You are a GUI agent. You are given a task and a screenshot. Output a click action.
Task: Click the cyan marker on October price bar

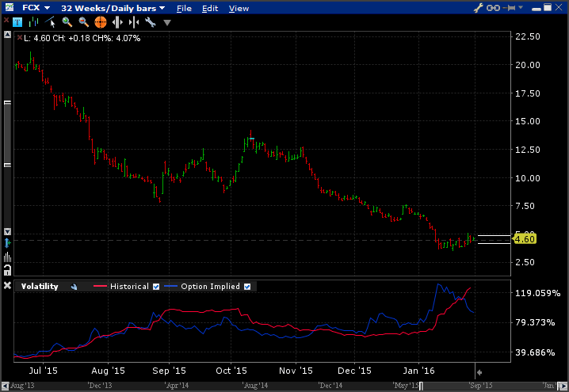click(x=252, y=139)
